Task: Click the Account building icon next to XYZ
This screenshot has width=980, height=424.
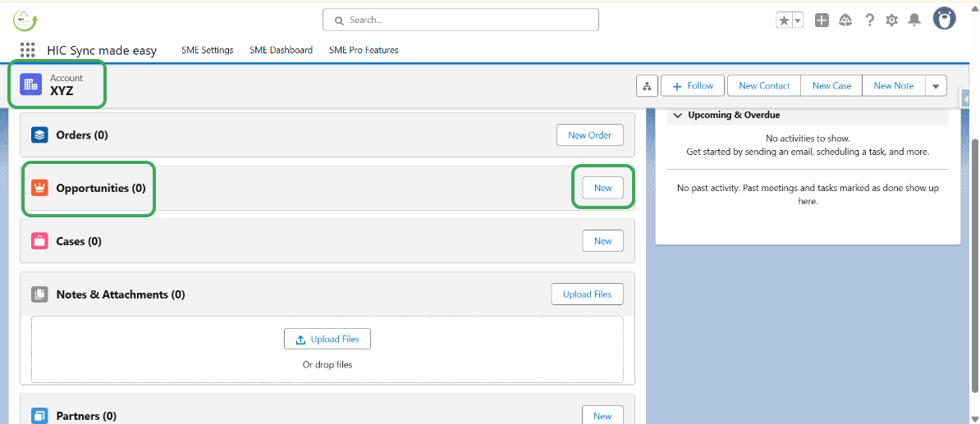Action: click(x=30, y=84)
